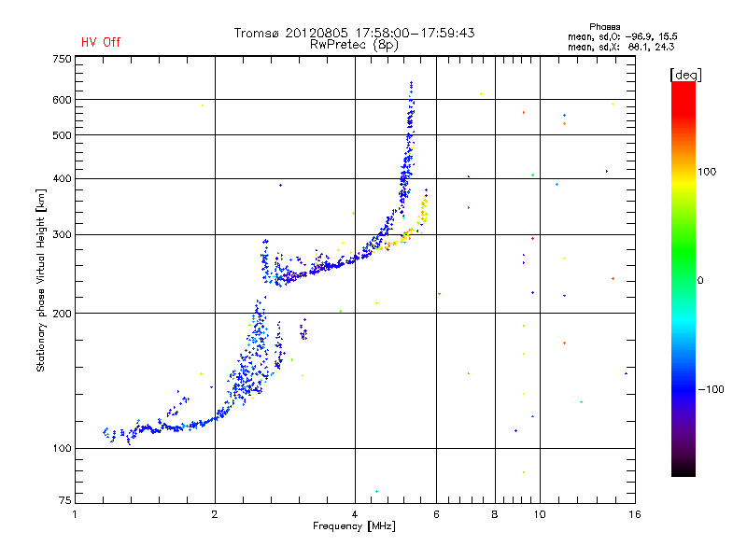747x560 pixels.
Task: Click y-axis tick label '500'
Action: [x=63, y=135]
